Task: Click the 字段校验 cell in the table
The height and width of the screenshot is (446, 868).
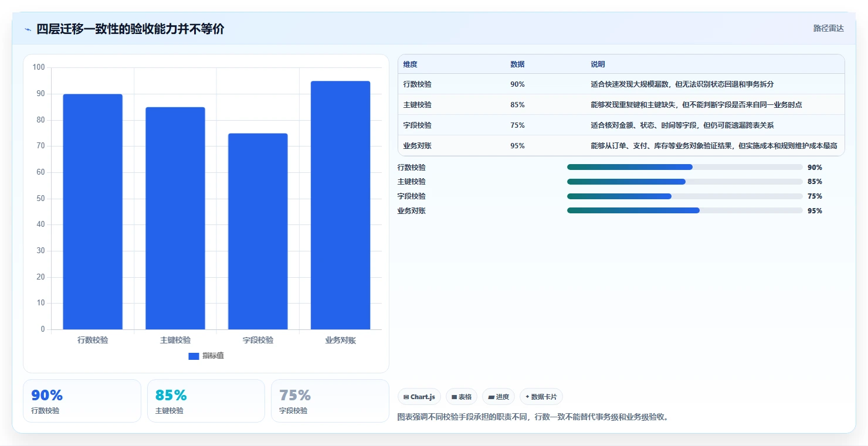Action: (418, 125)
